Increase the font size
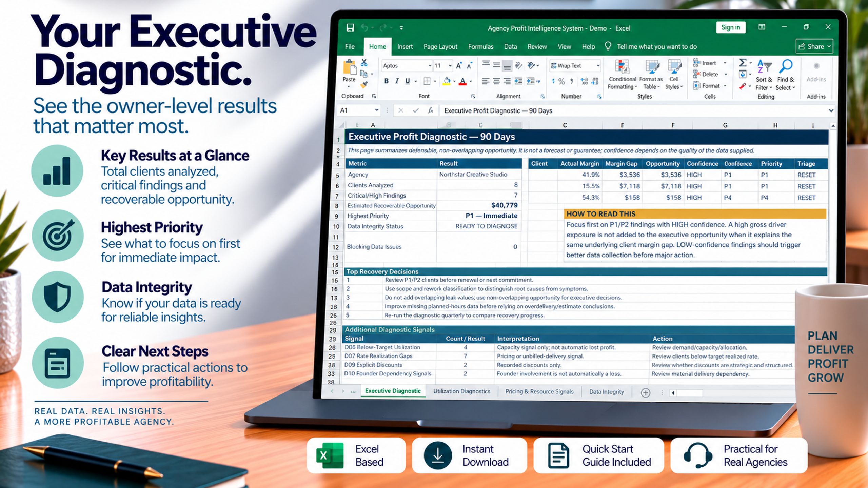 point(459,66)
